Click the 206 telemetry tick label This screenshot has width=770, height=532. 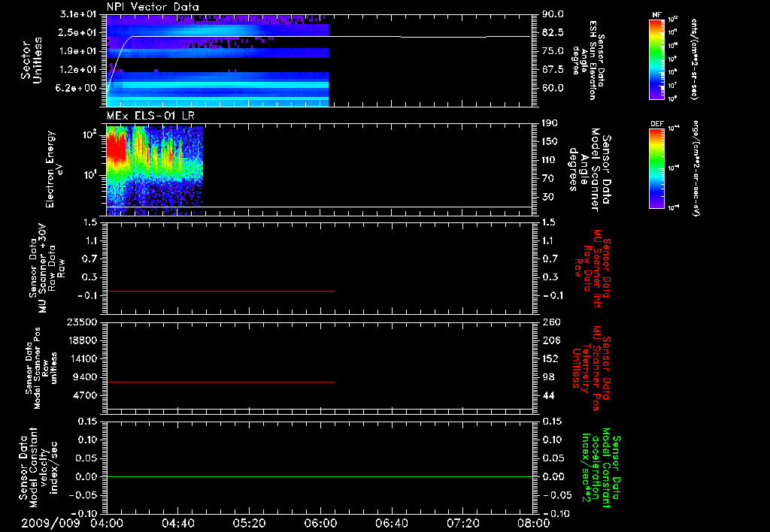click(550, 340)
